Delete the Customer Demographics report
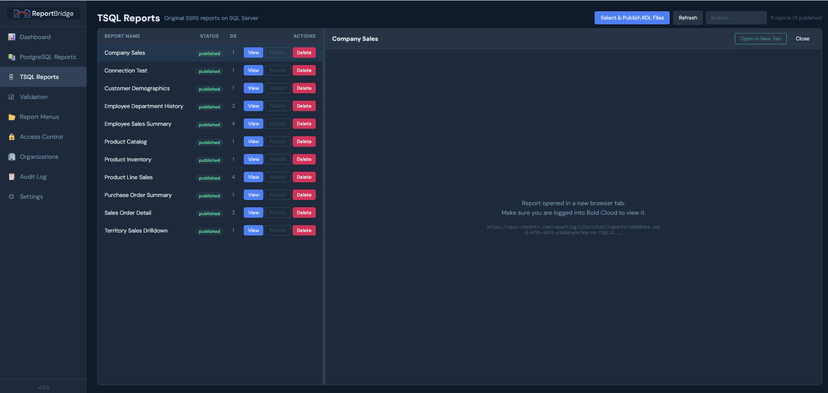Viewport: 828px width, 393px height. point(304,88)
